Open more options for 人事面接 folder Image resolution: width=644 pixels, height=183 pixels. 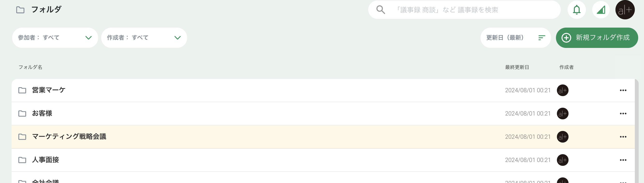tap(623, 160)
